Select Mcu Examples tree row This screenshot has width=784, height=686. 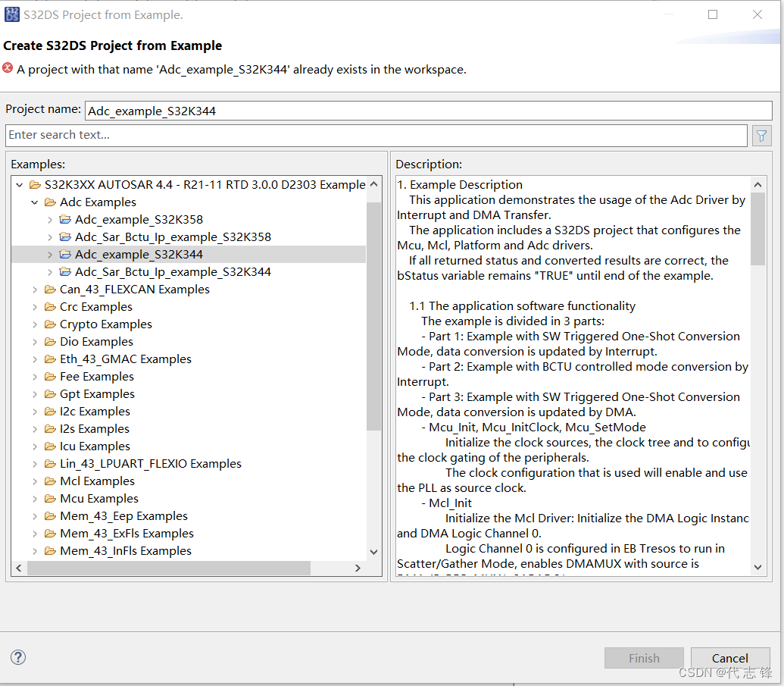(x=99, y=498)
